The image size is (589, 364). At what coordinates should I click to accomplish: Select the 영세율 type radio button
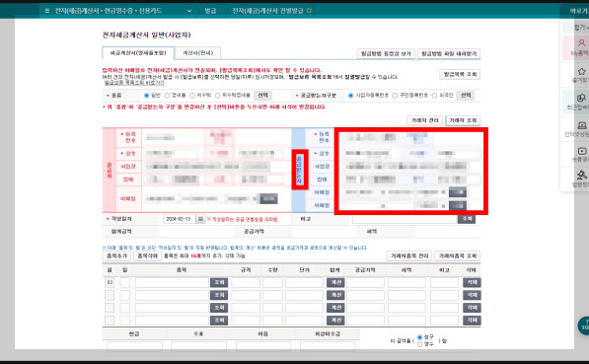tap(168, 96)
